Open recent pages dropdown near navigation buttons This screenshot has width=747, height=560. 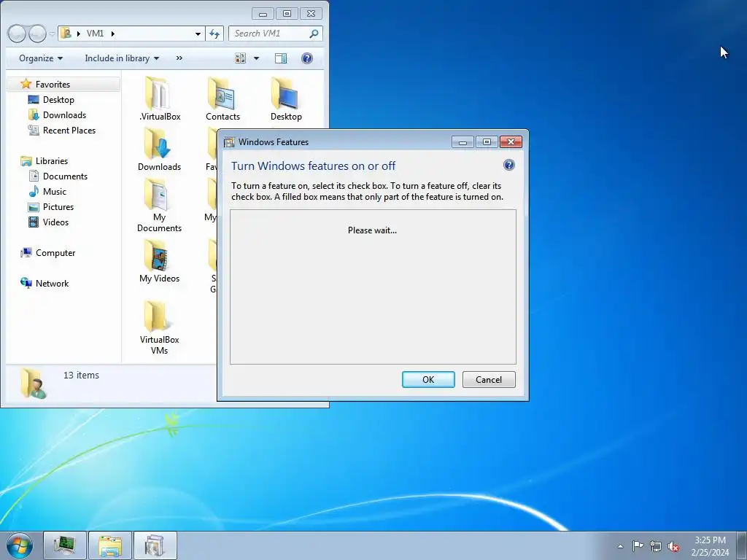point(52,34)
